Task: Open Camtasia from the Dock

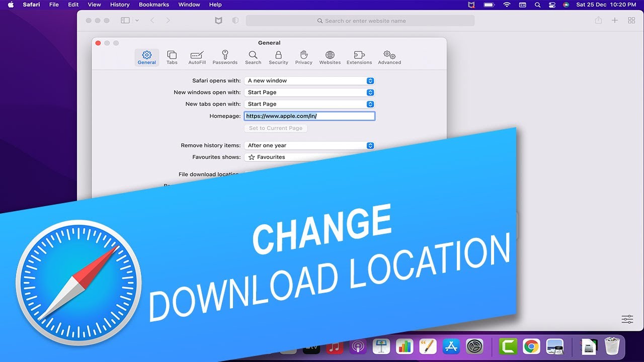Action: [508, 346]
